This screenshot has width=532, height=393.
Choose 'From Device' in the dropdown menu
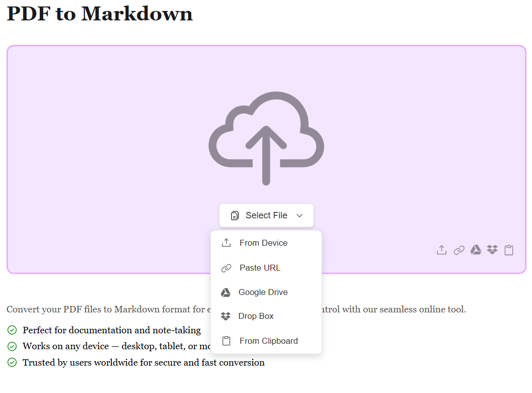click(x=263, y=243)
